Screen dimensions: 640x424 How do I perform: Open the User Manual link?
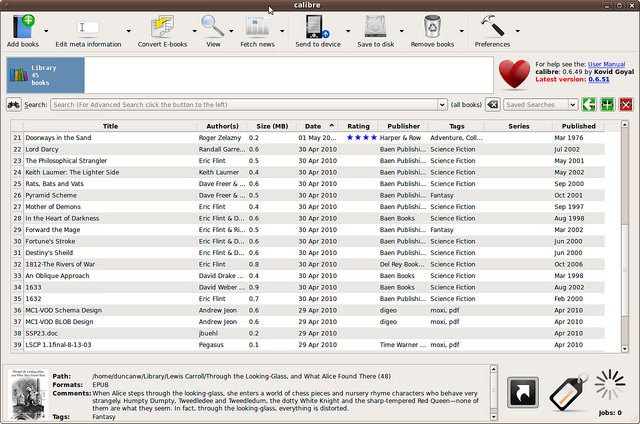pos(606,64)
